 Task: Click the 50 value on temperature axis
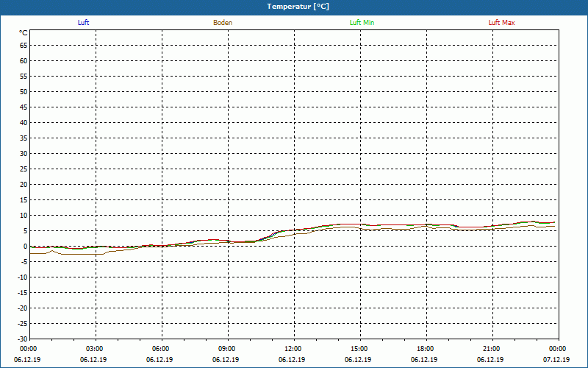point(24,91)
